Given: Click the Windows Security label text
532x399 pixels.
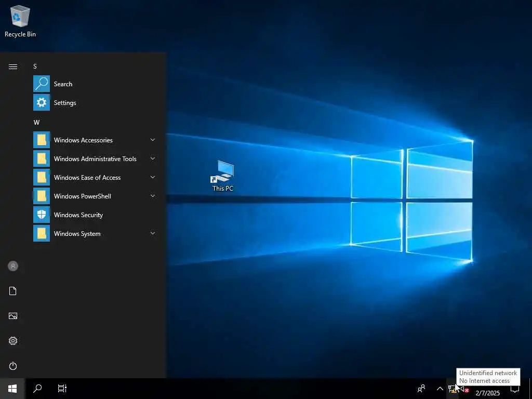Looking at the screenshot, I should coord(78,215).
